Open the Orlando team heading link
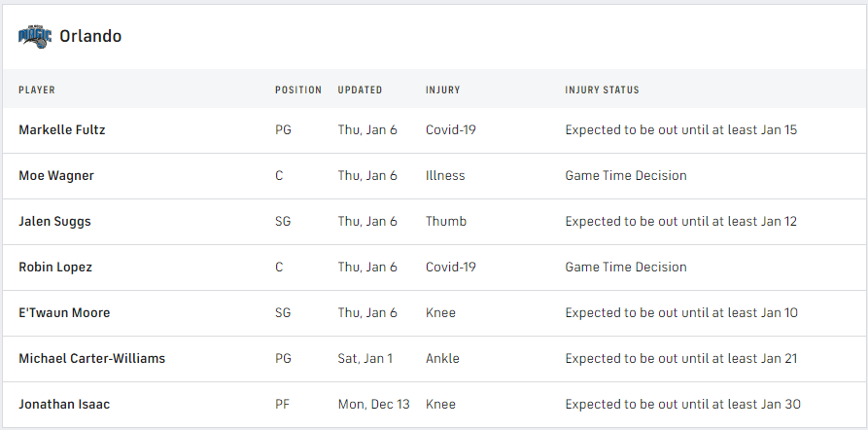This screenshot has width=868, height=430. click(x=90, y=36)
